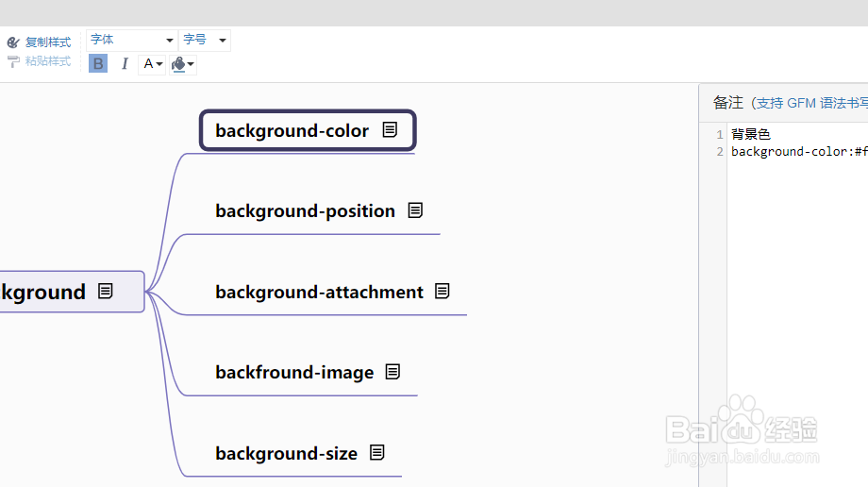Viewport: 868px width, 487px height.
Task: Click the copy style (复制样式) palette icon
Action: click(13, 42)
